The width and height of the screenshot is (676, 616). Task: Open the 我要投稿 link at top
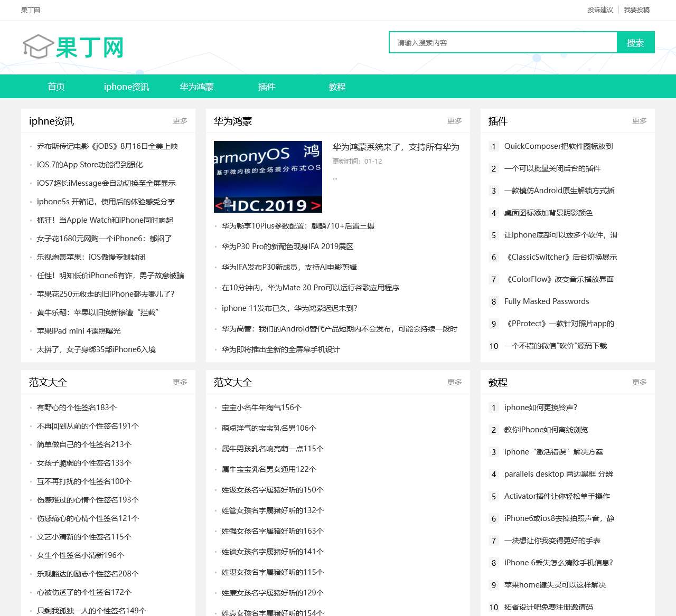(x=636, y=10)
